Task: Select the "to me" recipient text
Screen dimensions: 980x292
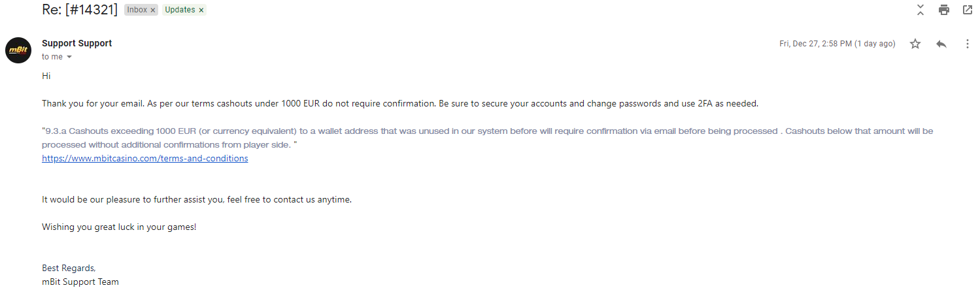Action: (x=52, y=57)
